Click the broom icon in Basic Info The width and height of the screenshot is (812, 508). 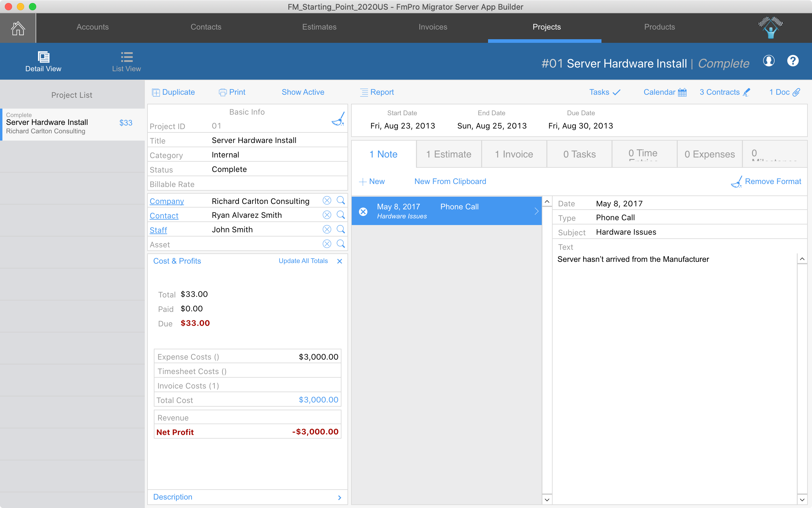coord(338,119)
